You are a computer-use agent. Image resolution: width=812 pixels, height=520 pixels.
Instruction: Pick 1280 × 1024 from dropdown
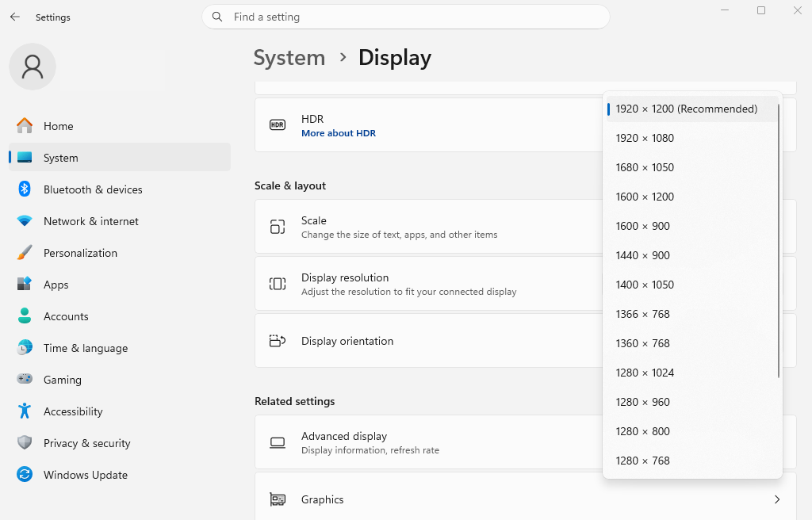click(x=692, y=373)
